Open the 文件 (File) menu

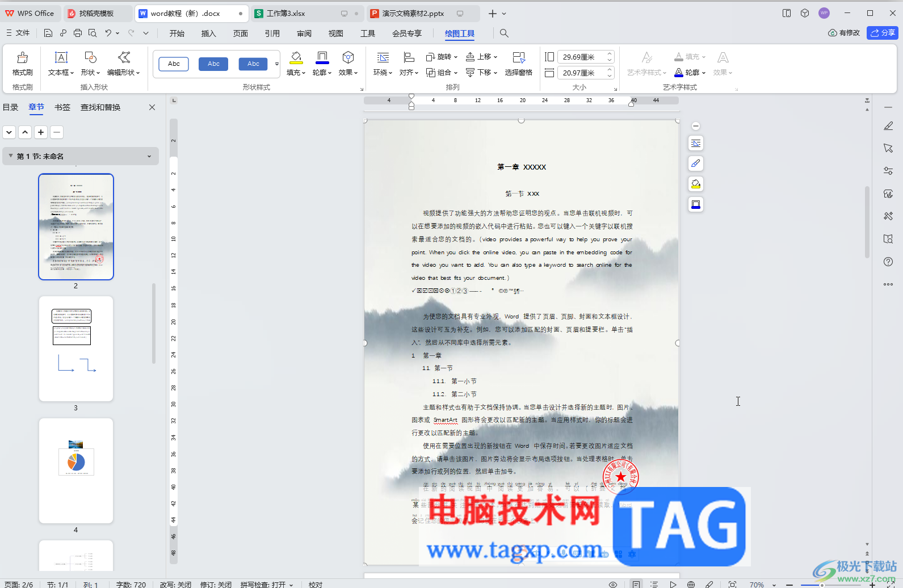click(18, 33)
